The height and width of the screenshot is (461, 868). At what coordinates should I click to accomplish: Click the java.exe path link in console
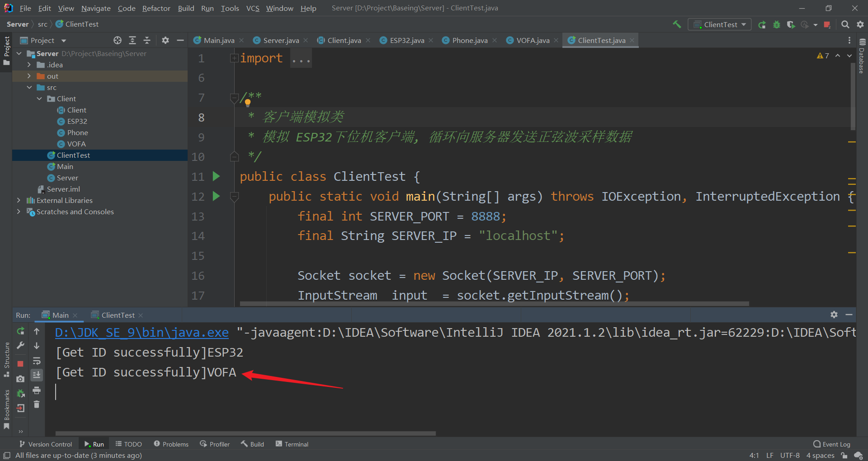[x=142, y=332]
